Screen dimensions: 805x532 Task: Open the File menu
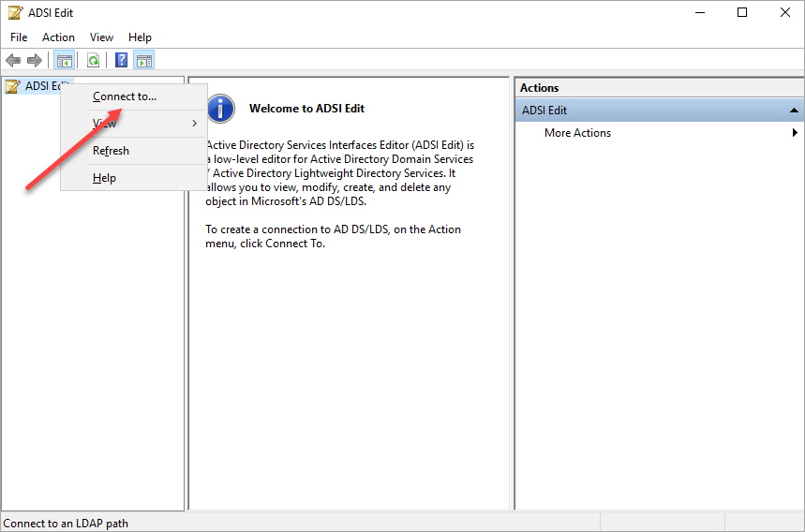point(19,37)
